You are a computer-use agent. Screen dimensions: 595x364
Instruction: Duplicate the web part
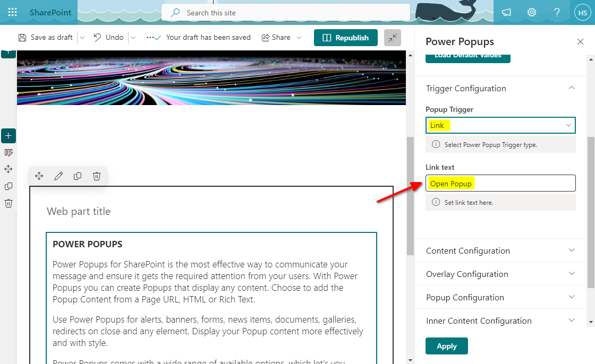click(78, 176)
